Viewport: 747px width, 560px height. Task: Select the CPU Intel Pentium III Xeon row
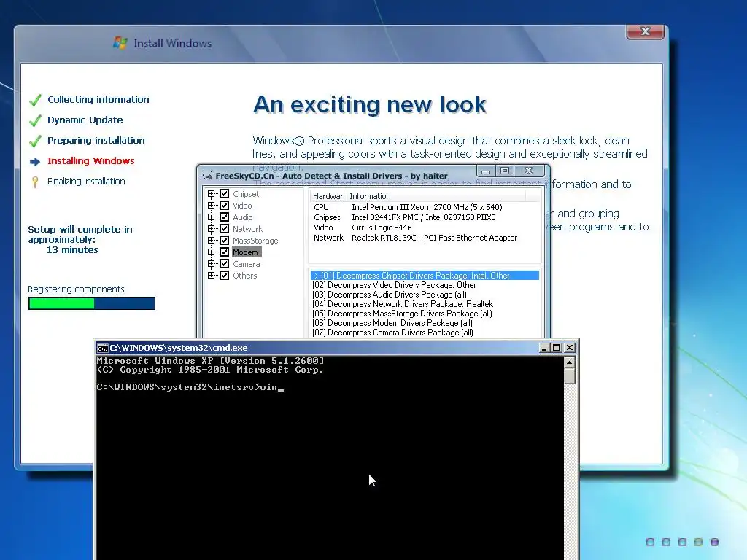pyautogui.click(x=425, y=207)
